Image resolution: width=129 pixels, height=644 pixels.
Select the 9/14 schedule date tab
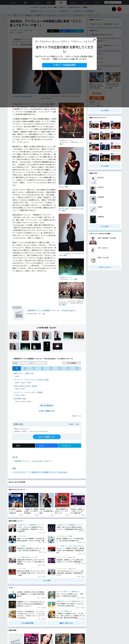(68, 368)
